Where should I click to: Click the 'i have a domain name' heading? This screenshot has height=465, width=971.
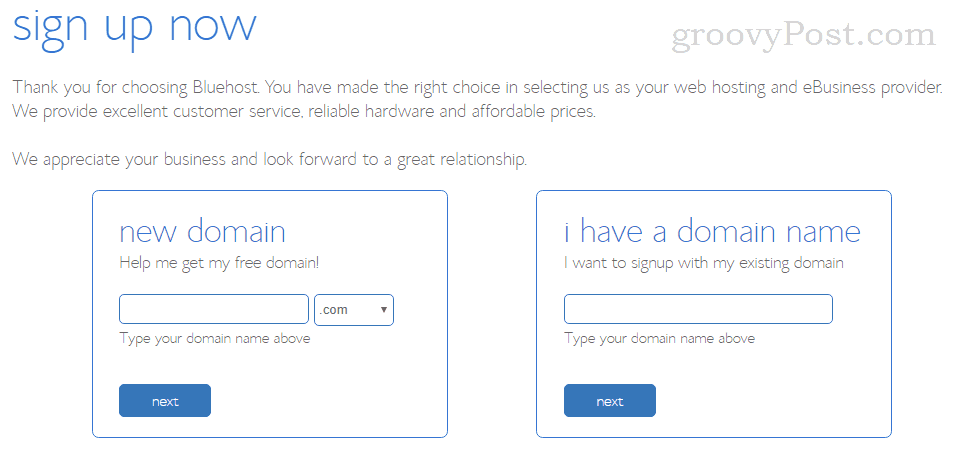[712, 232]
